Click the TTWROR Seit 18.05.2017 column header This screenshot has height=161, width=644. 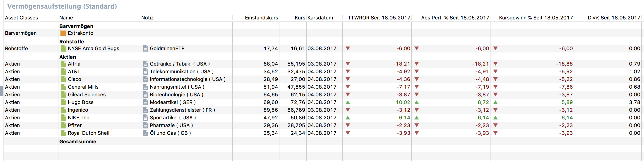pyautogui.click(x=379, y=18)
